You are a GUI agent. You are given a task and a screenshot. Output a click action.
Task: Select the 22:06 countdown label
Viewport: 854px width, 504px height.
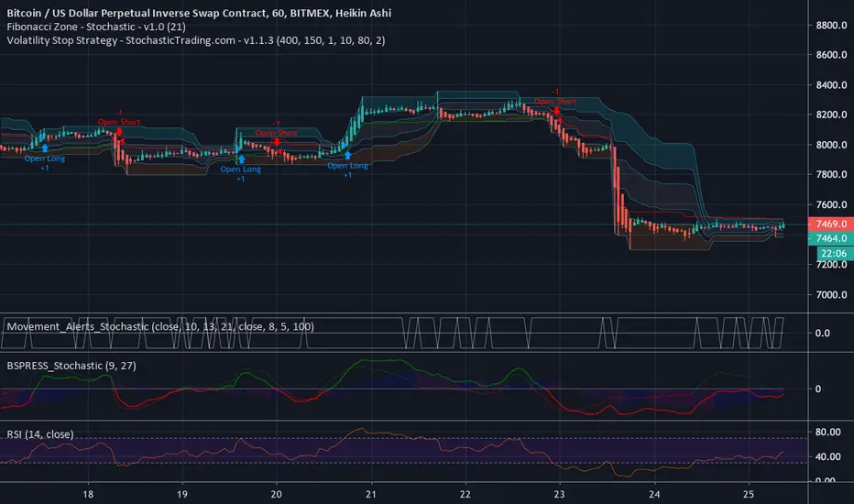[835, 253]
